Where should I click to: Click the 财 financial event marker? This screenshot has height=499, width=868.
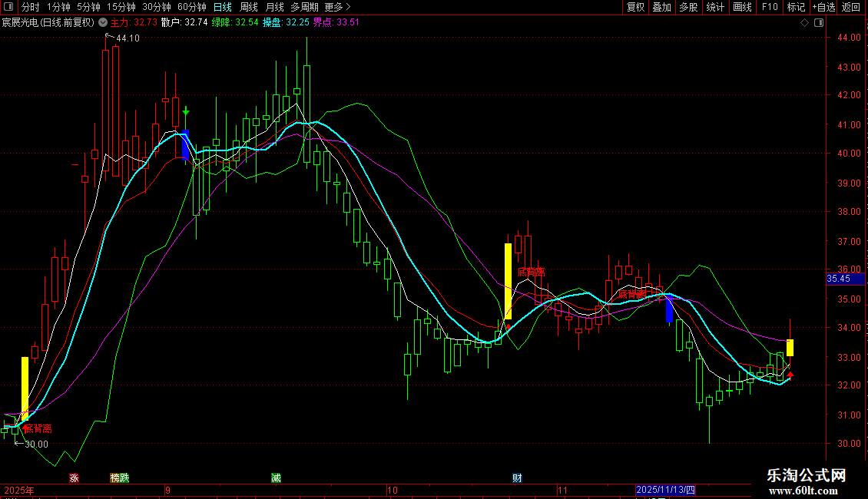click(x=517, y=478)
